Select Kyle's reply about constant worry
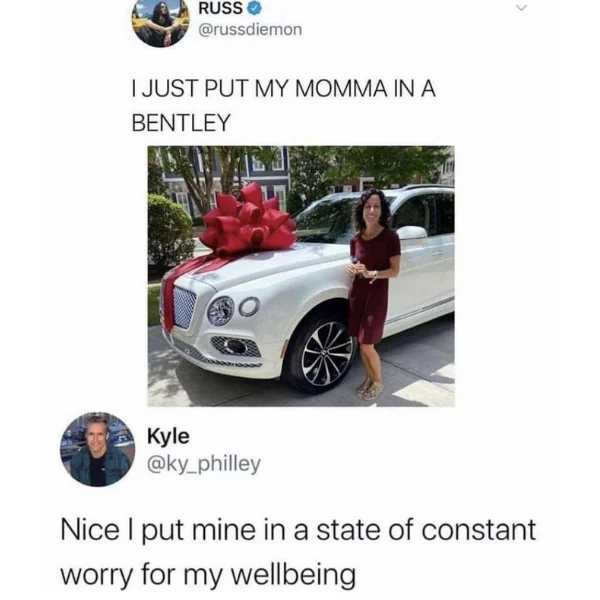 click(x=298, y=552)
